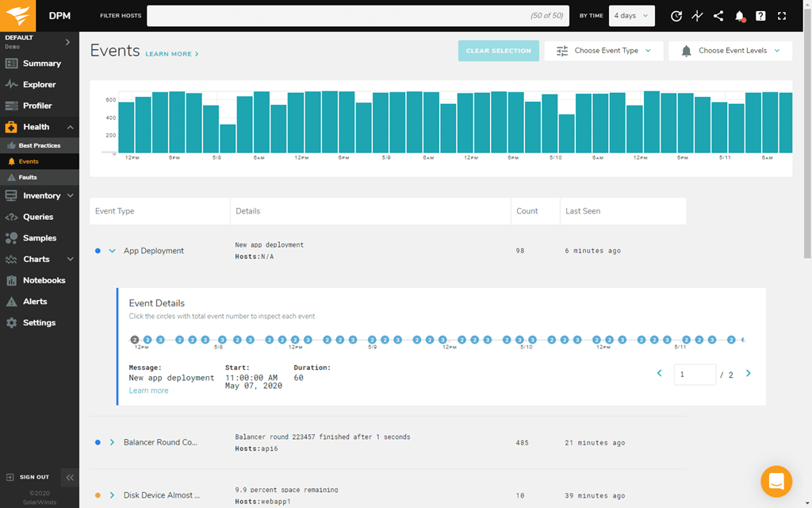Go to next event page arrow
This screenshot has width=812, height=508.
pyautogui.click(x=748, y=374)
